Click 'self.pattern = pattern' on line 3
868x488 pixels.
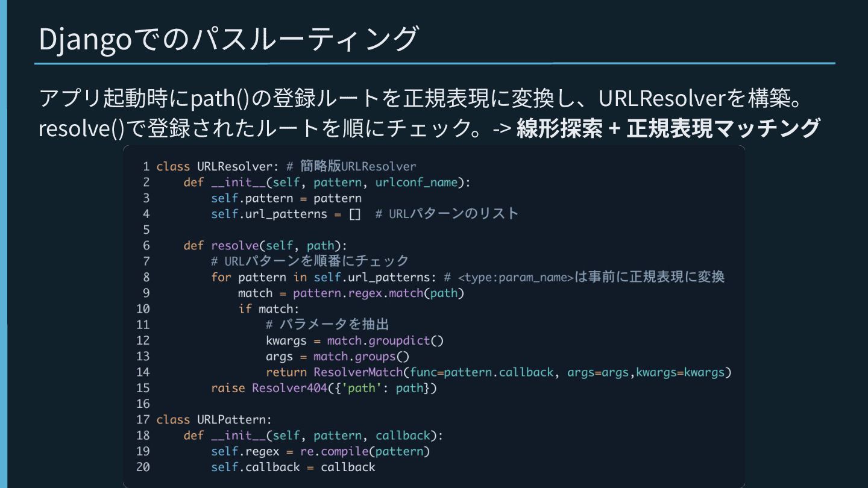pyautogui.click(x=286, y=198)
